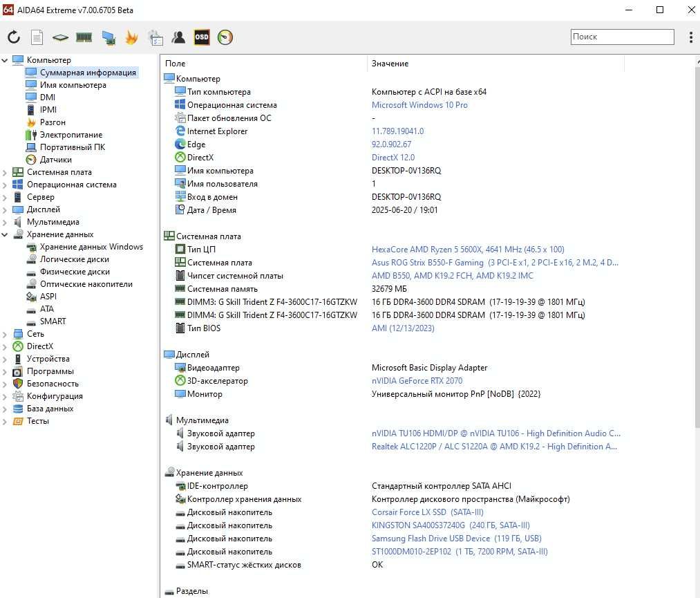Expand the Сеть tree node

click(5, 334)
